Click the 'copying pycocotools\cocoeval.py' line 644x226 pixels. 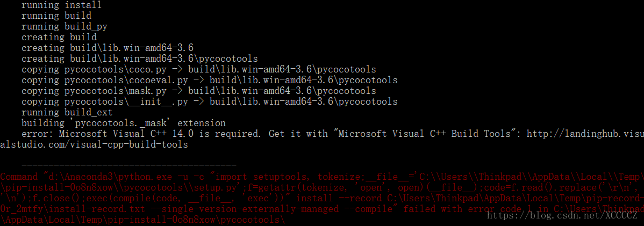210,80
